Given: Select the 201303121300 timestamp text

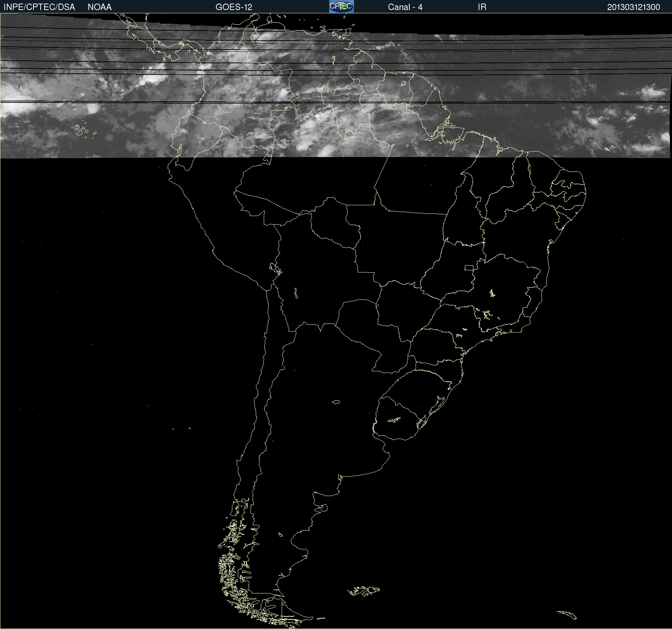Looking at the screenshot, I should click(633, 7).
